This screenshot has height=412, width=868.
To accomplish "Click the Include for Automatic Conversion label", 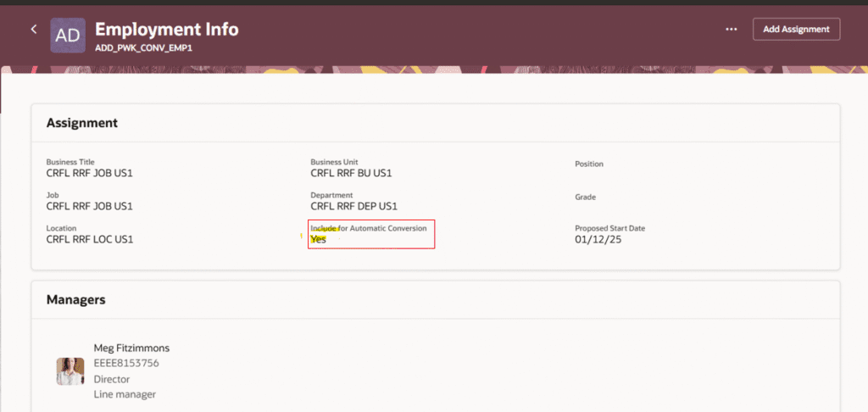I will coord(369,228).
